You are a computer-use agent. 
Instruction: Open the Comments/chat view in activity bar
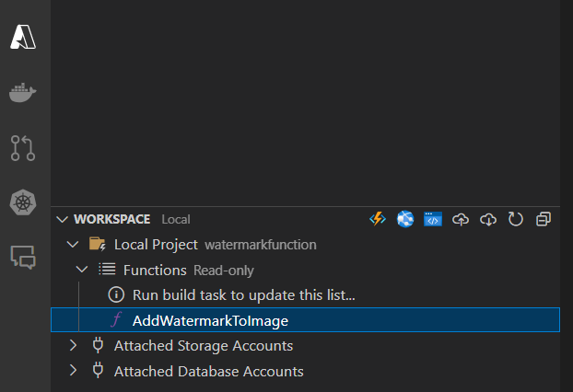23,258
